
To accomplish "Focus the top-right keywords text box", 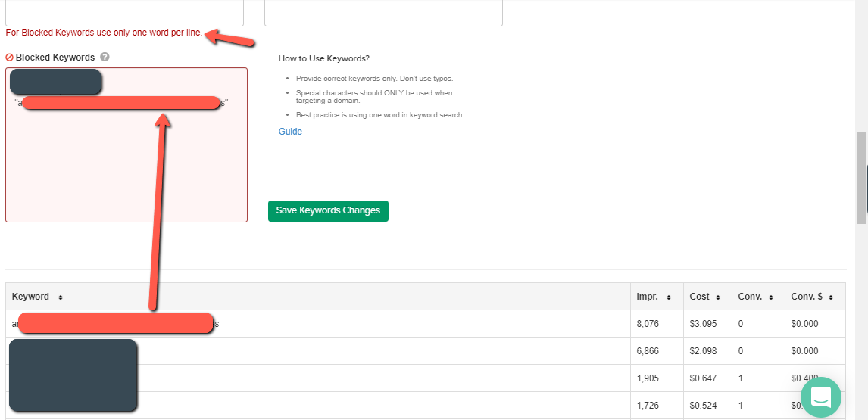I will coord(383,11).
